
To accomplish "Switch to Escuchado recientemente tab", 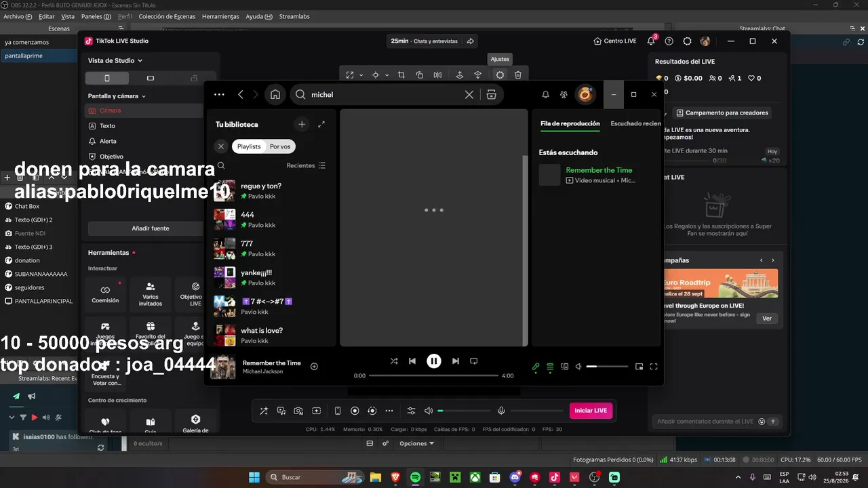I will tap(635, 124).
